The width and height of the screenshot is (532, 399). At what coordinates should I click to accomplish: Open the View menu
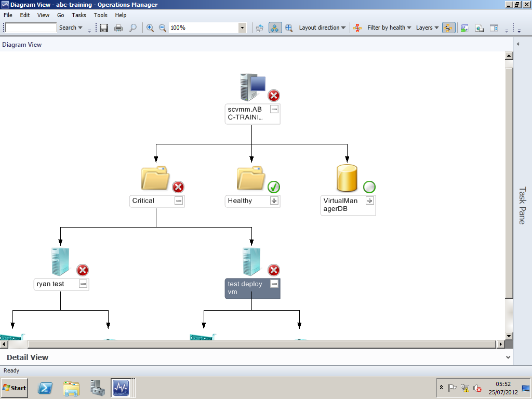coord(43,15)
